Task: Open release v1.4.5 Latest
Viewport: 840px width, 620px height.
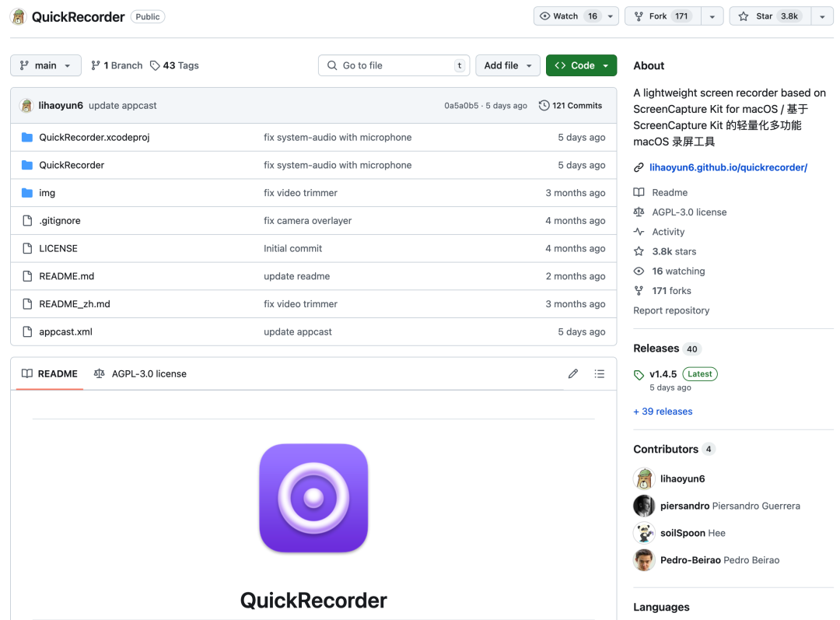Action: [683, 374]
